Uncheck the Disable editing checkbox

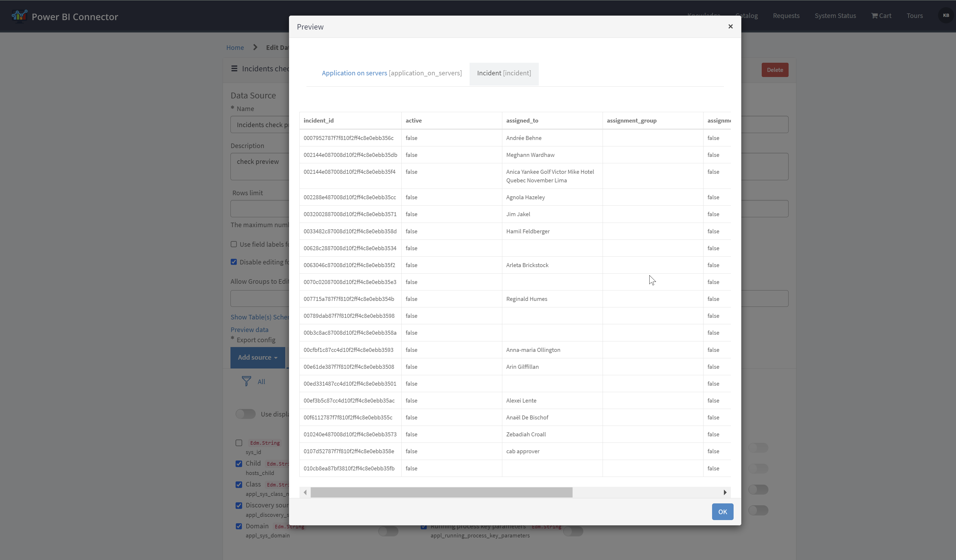234,262
